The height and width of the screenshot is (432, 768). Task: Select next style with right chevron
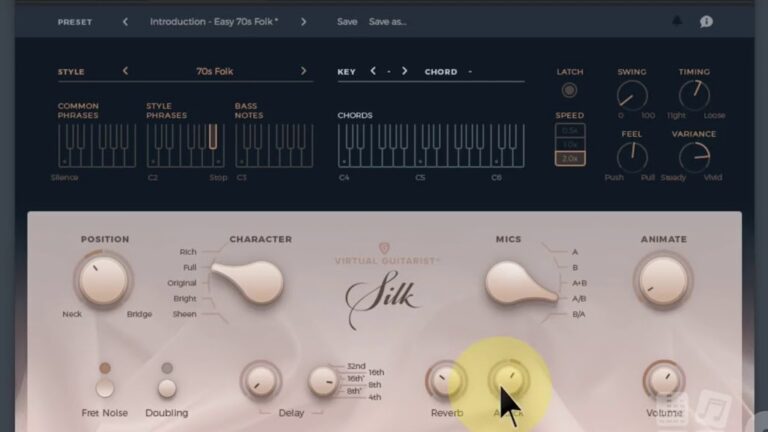pyautogui.click(x=304, y=71)
